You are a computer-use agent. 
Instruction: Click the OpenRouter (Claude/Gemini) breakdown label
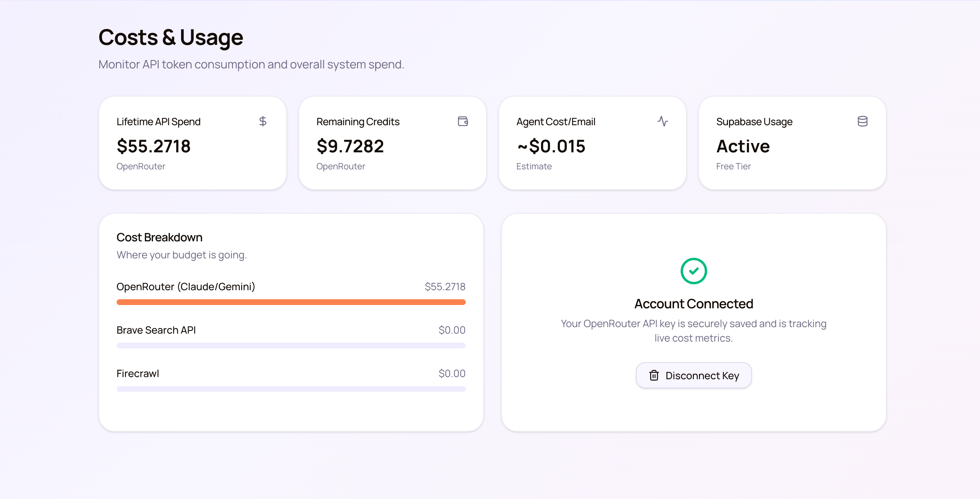(186, 287)
